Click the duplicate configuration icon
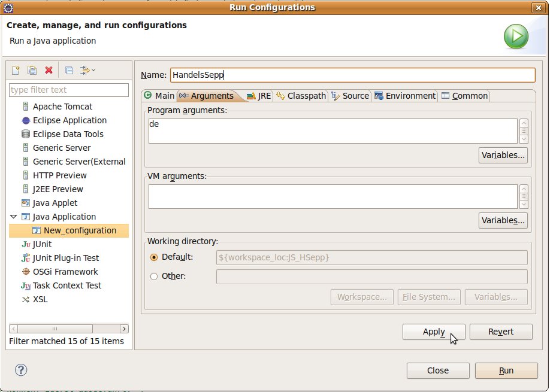 click(32, 71)
